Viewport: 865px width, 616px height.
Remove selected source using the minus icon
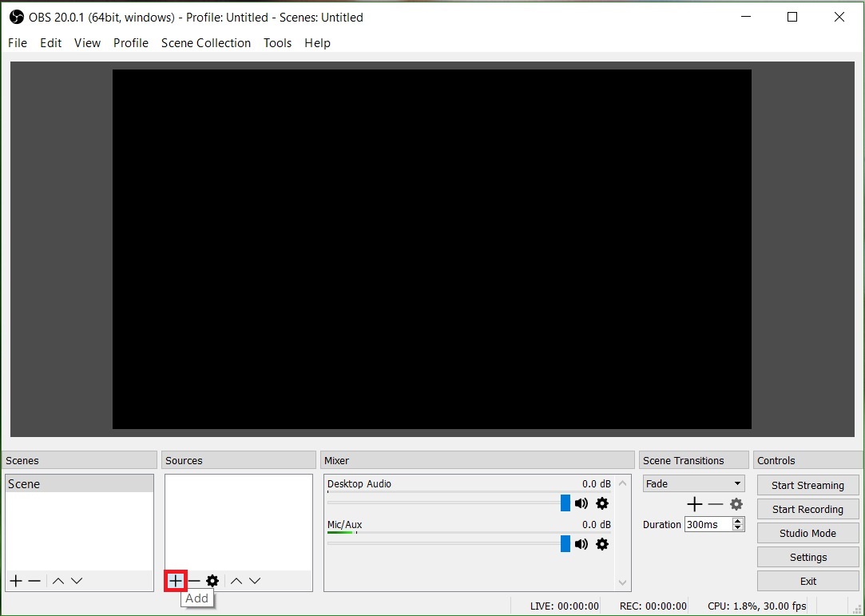point(194,581)
